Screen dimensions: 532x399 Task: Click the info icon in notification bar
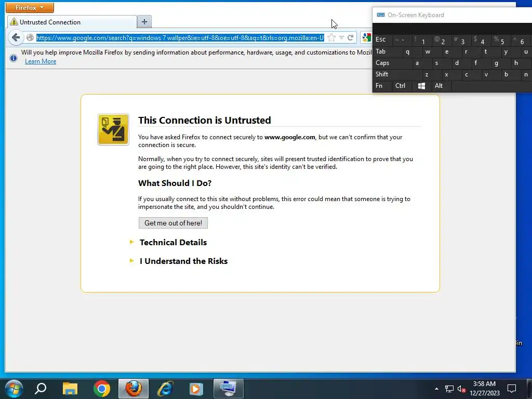[14, 58]
